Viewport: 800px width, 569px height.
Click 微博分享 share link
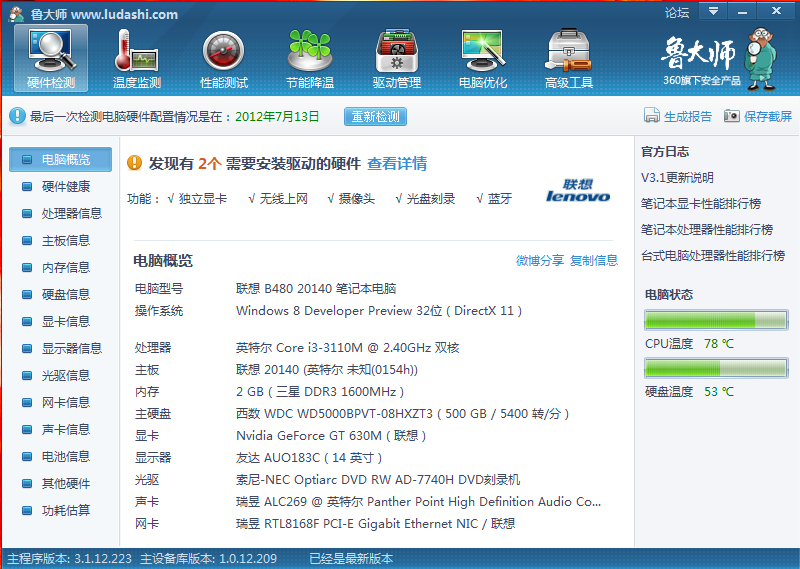(540, 260)
